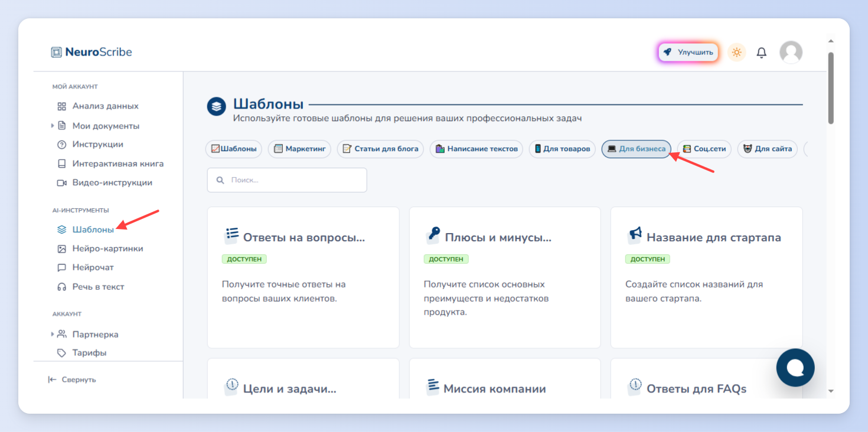The width and height of the screenshot is (868, 432).
Task: Select the Написание текстов tab
Action: [x=477, y=149]
